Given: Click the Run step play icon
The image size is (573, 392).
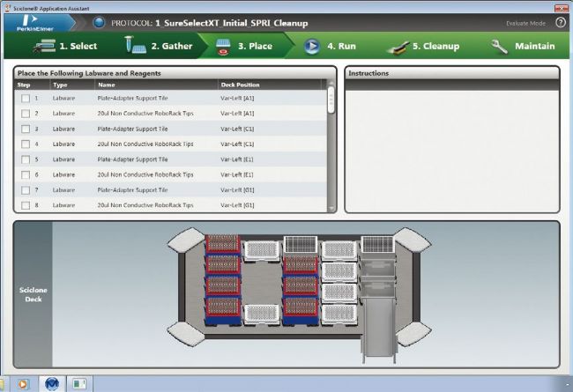Looking at the screenshot, I should [312, 47].
